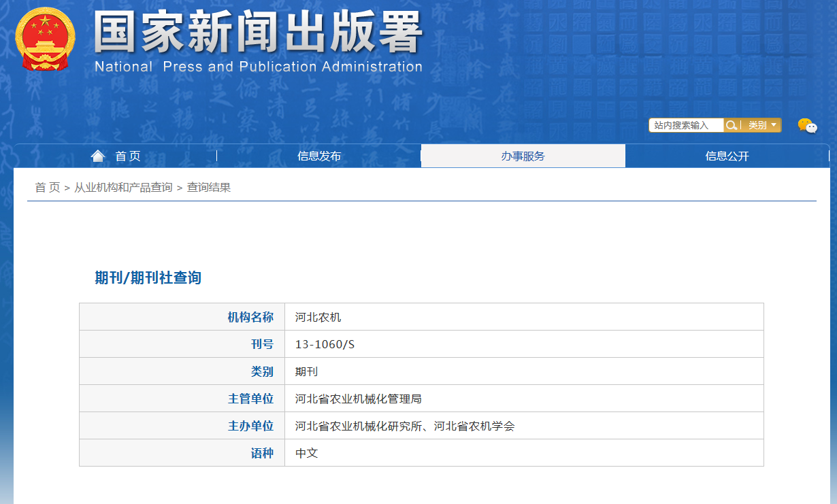Click the home icon beside 首页
Image resolution: width=837 pixels, height=504 pixels.
[98, 155]
